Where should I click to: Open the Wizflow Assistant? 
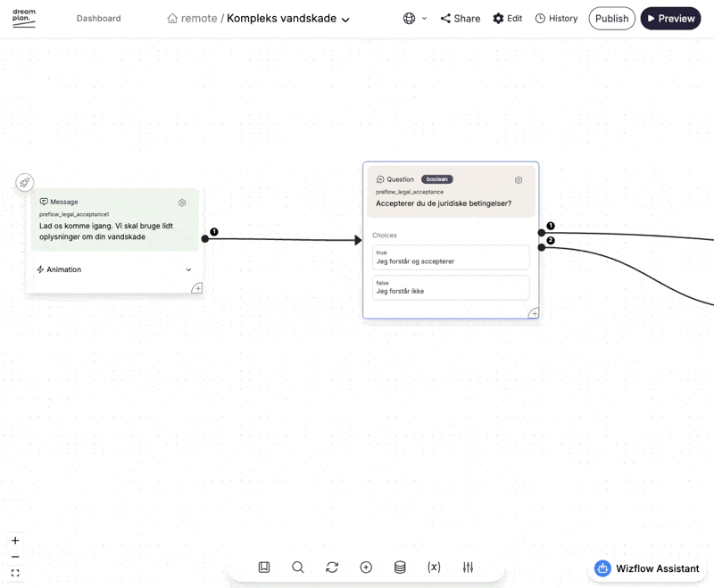pos(646,568)
